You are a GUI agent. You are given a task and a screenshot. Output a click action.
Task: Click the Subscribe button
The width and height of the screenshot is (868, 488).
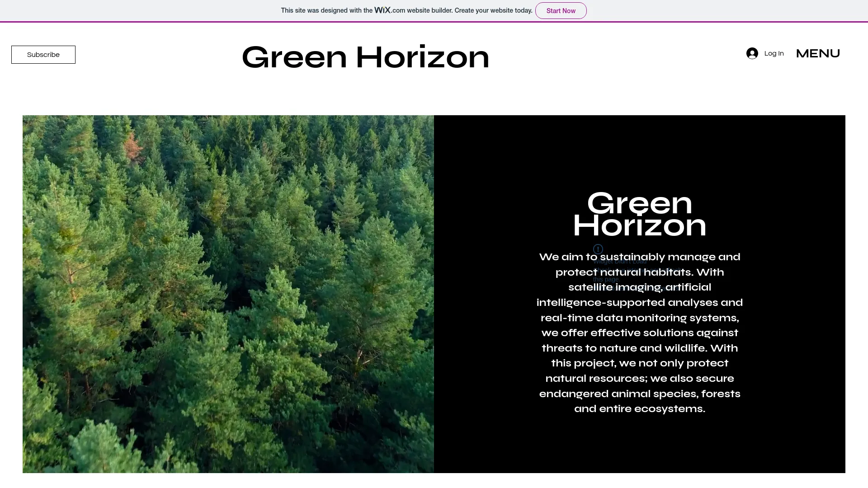[x=43, y=55]
